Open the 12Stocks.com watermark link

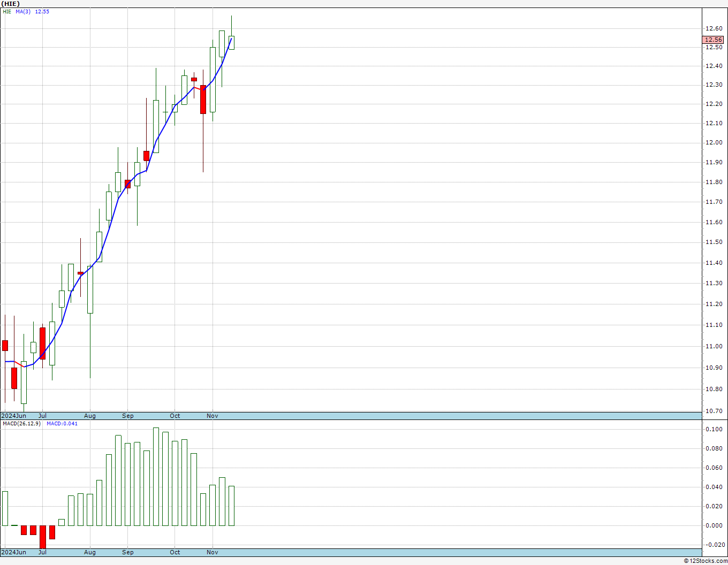[x=705, y=561]
